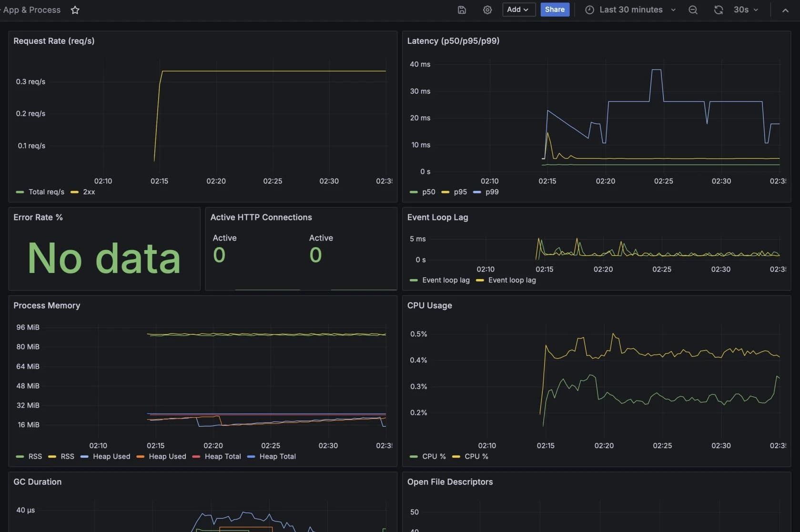The height and width of the screenshot is (532, 800).
Task: Click the No data error rate value
Action: [104, 258]
